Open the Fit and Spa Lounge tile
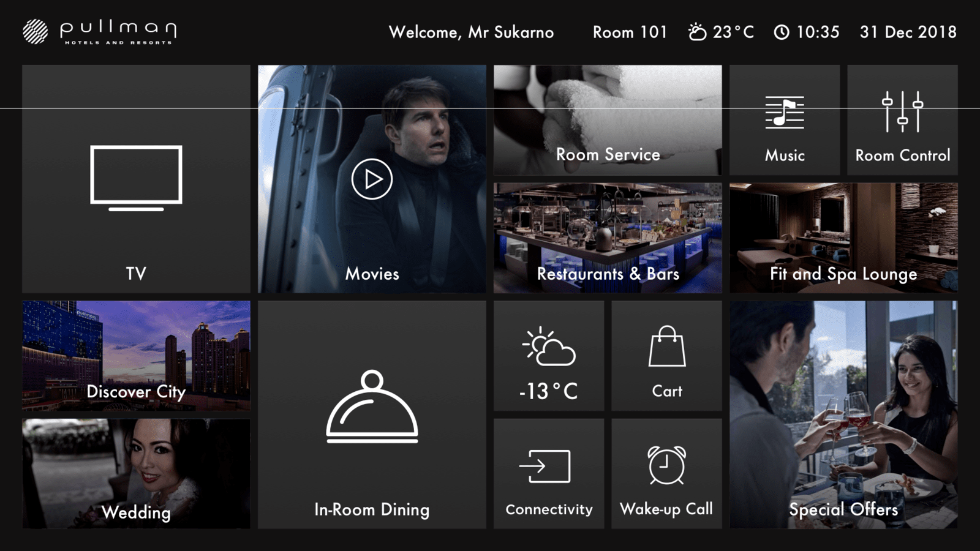 point(843,238)
